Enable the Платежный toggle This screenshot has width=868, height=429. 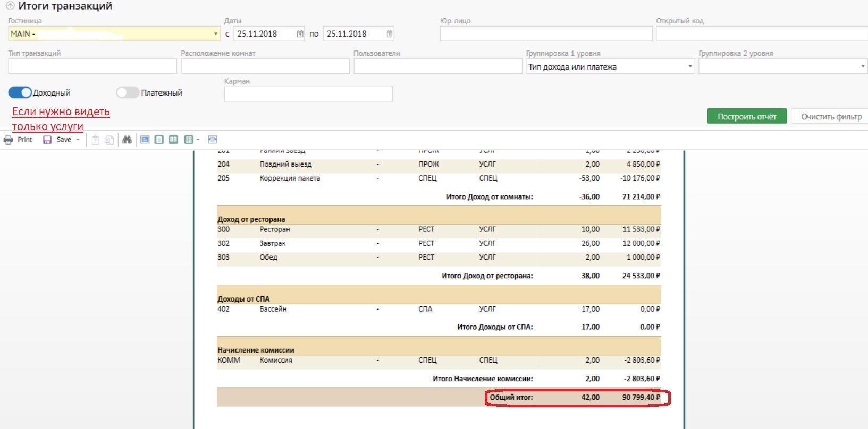pos(128,92)
